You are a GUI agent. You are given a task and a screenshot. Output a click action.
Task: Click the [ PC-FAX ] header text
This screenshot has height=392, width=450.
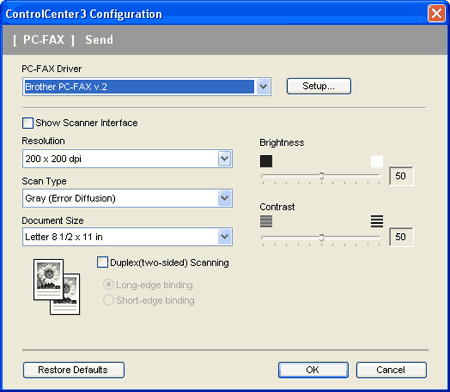44,40
